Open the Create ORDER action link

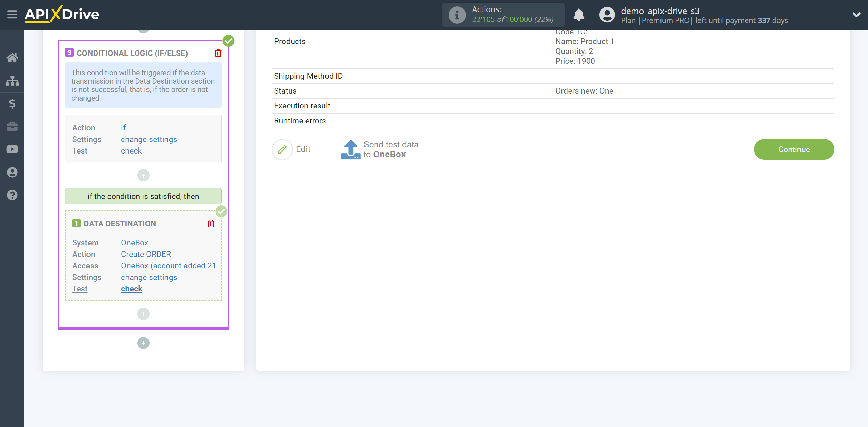(x=146, y=254)
